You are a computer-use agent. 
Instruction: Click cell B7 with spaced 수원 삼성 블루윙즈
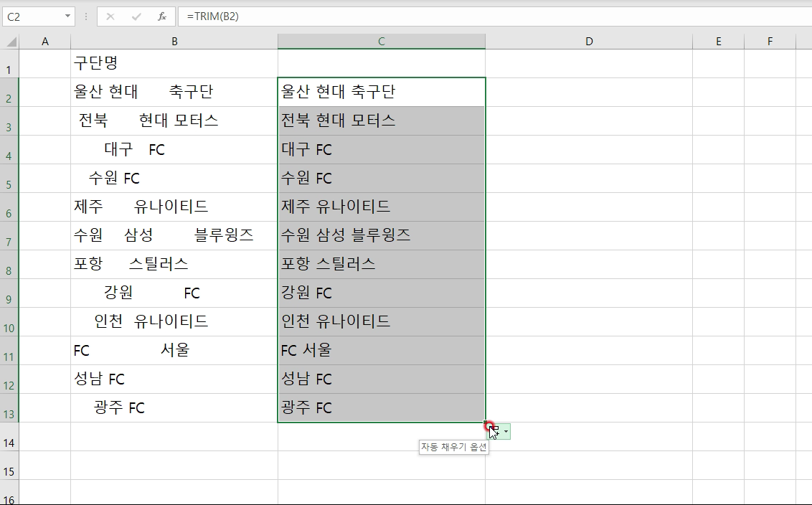pyautogui.click(x=174, y=236)
